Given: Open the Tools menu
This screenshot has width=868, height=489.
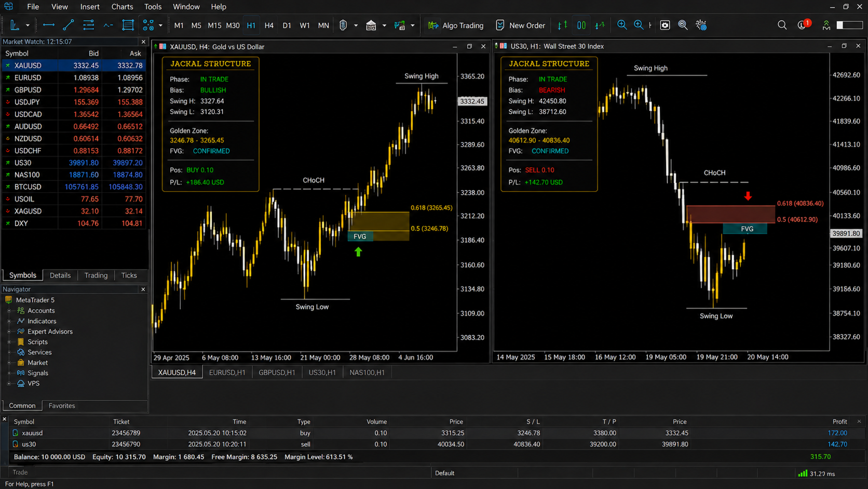Looking at the screenshot, I should [153, 7].
